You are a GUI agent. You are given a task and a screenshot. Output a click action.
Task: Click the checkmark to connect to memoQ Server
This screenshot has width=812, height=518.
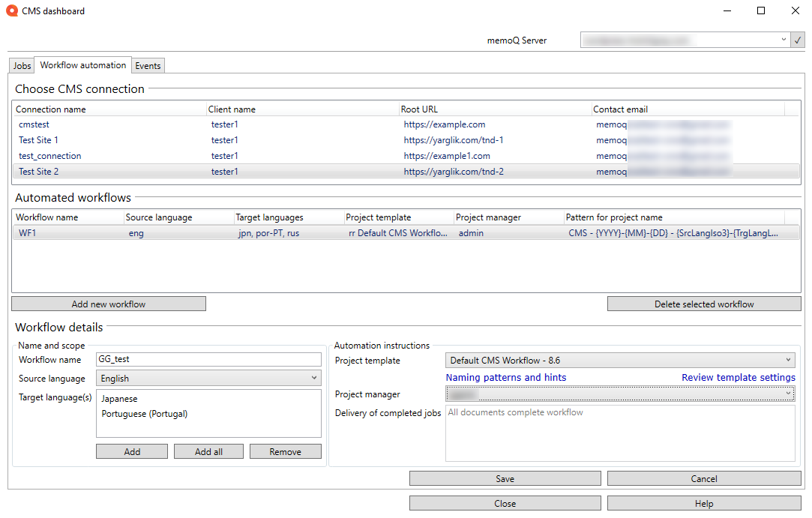pyautogui.click(x=798, y=40)
